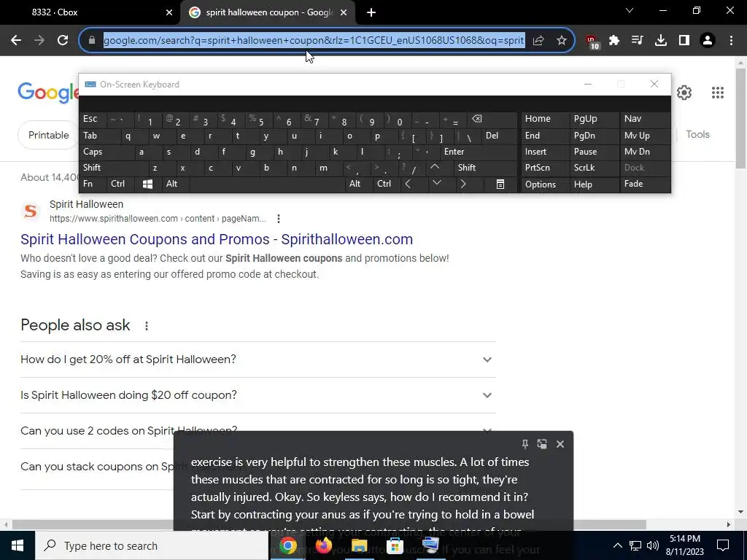
Task: Open Microsoft Store from the taskbar
Action: pyautogui.click(x=395, y=545)
